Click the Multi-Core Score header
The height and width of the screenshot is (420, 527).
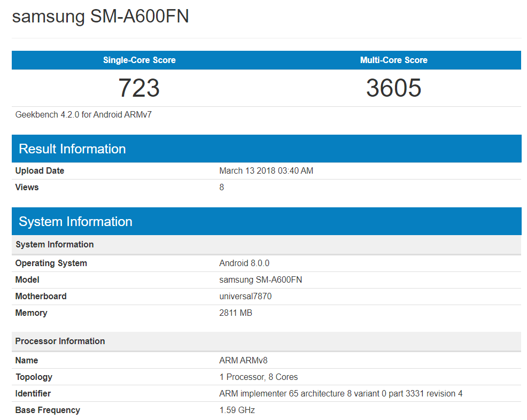point(393,60)
